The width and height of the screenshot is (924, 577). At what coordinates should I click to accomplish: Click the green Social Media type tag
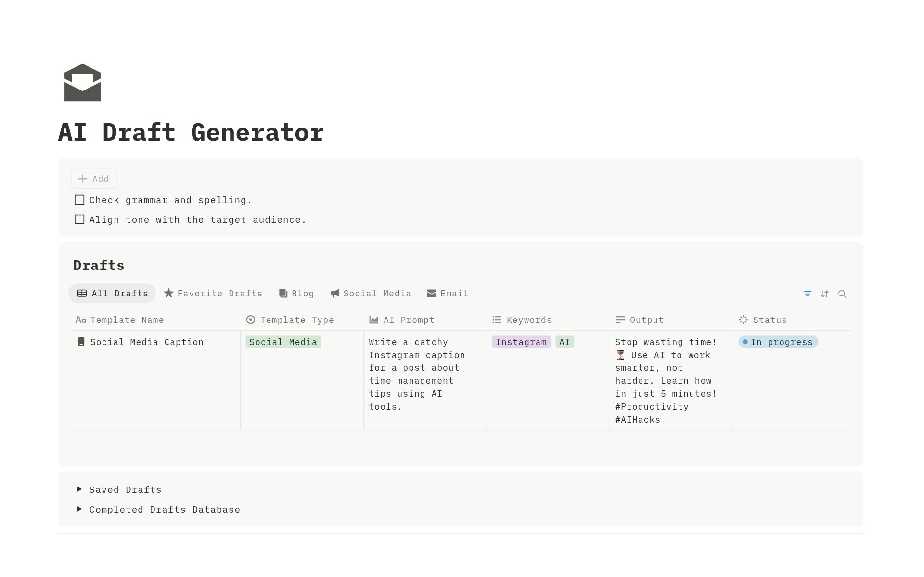point(283,342)
